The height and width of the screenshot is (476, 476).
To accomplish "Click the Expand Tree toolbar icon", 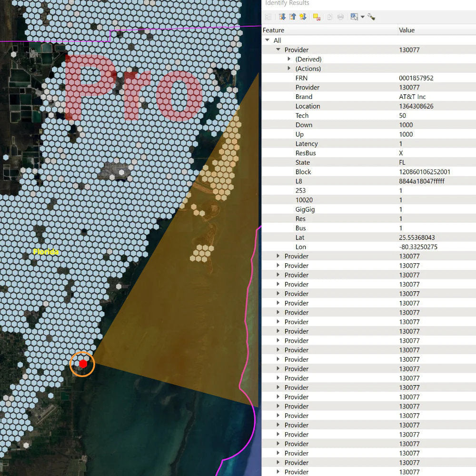I will point(282,17).
